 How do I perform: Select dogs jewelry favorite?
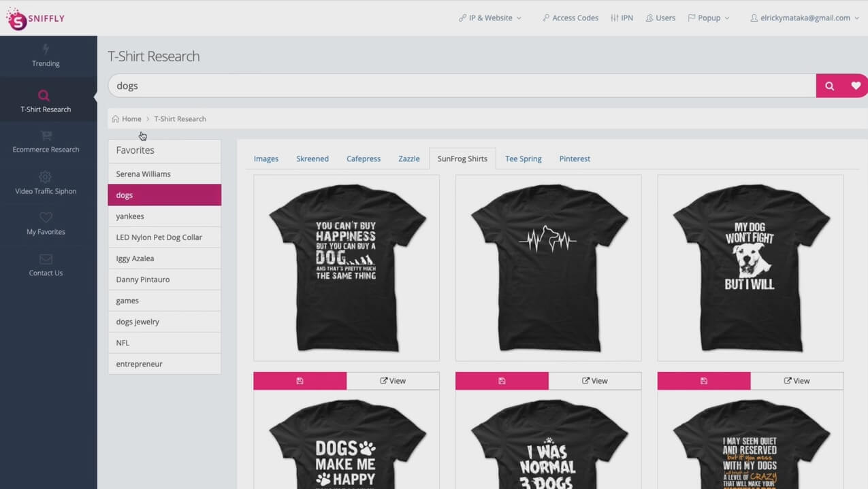[x=164, y=322]
